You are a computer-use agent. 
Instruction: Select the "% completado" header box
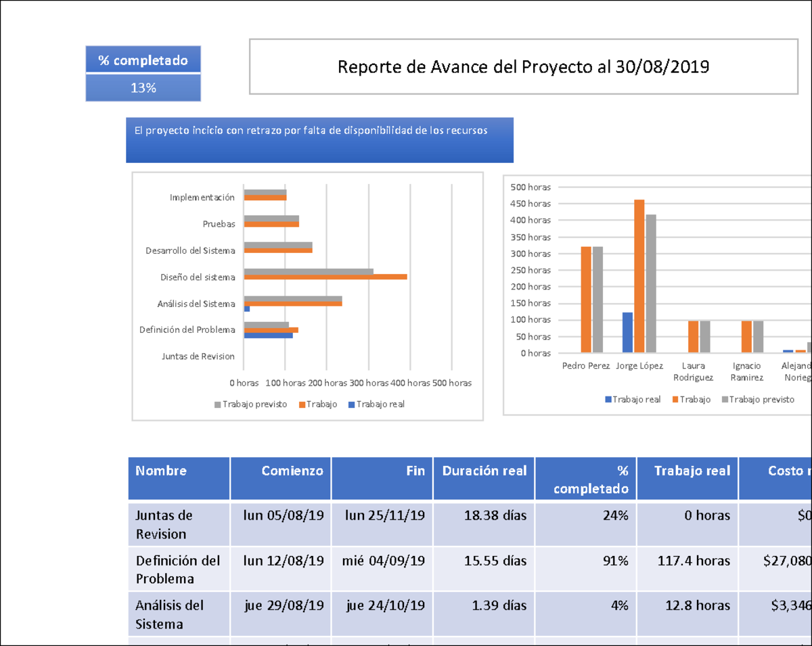[143, 60]
